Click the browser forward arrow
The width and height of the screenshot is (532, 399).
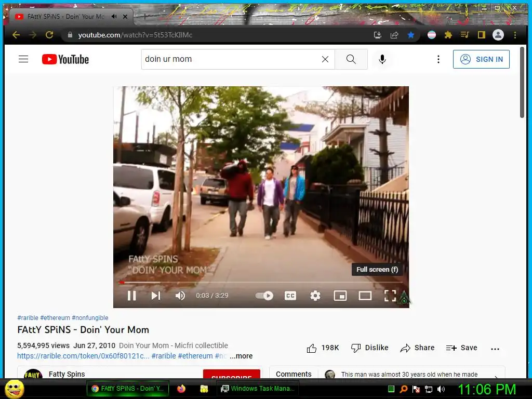[x=33, y=35]
